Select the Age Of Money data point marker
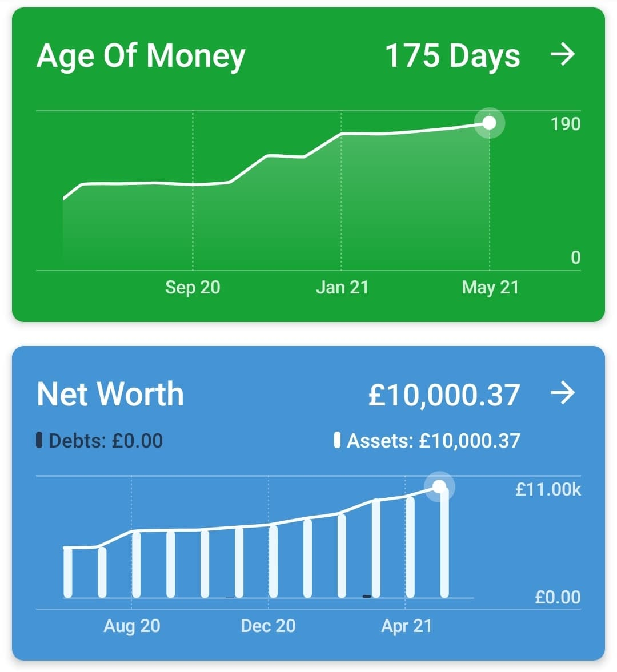617x672 pixels. pos(489,123)
